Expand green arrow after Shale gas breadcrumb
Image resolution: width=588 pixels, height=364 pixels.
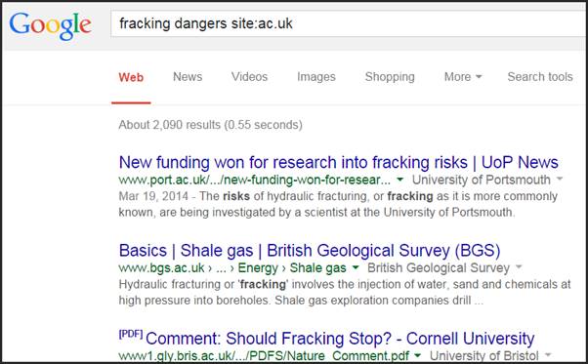(x=356, y=267)
